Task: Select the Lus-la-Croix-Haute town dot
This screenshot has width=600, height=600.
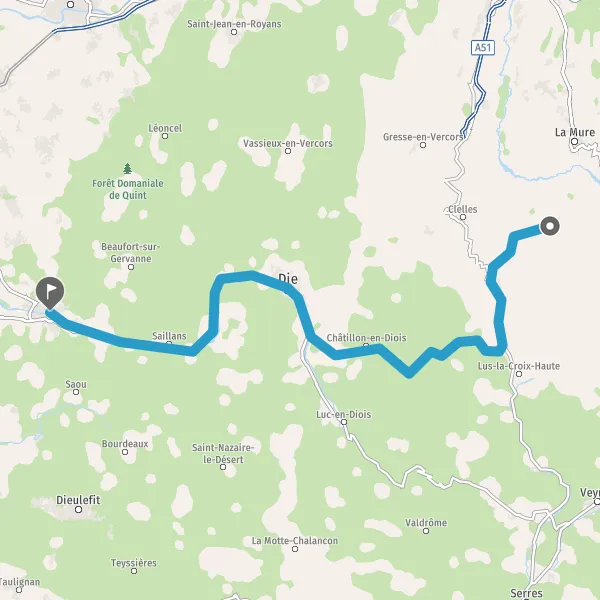Action: pos(519,374)
